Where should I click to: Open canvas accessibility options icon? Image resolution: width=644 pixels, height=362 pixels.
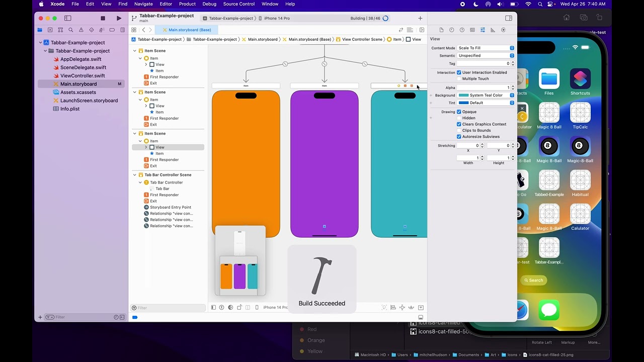click(x=222, y=307)
